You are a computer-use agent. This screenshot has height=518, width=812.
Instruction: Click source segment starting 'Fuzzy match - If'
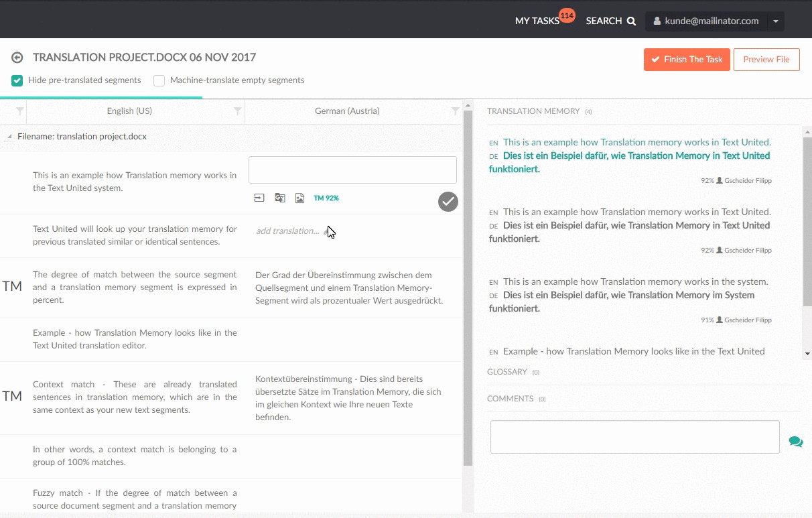(135, 499)
